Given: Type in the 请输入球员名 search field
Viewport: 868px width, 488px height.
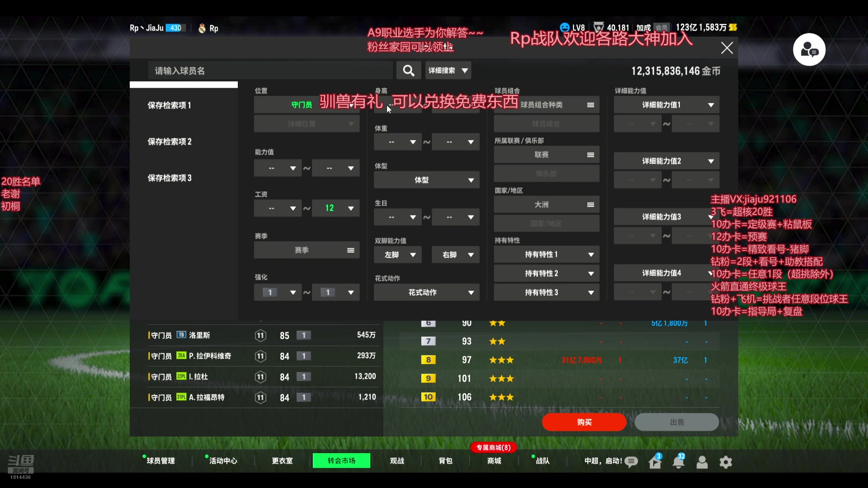Looking at the screenshot, I should coord(270,70).
